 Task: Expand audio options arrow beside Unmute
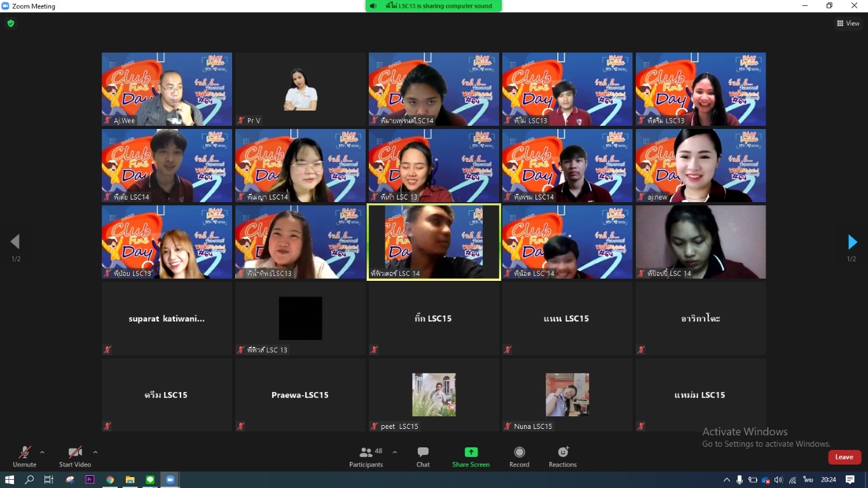(42, 452)
